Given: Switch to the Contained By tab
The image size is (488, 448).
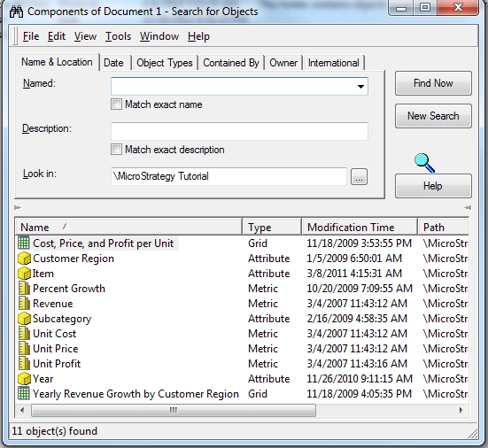Looking at the screenshot, I should pyautogui.click(x=231, y=63).
